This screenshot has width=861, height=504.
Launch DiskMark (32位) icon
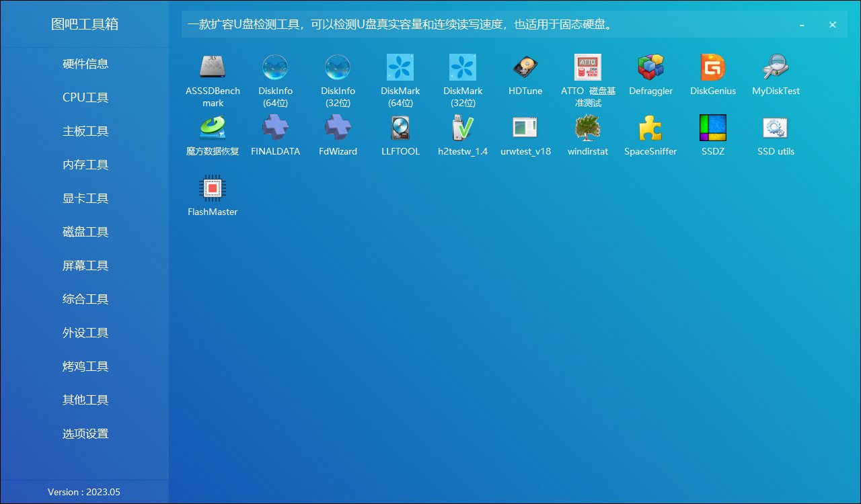pos(463,67)
